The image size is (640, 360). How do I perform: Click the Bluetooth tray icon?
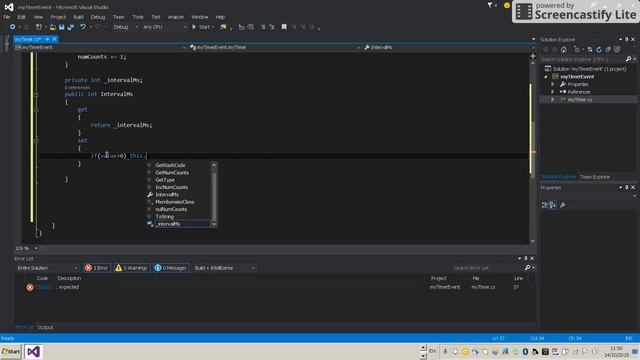[525, 351]
